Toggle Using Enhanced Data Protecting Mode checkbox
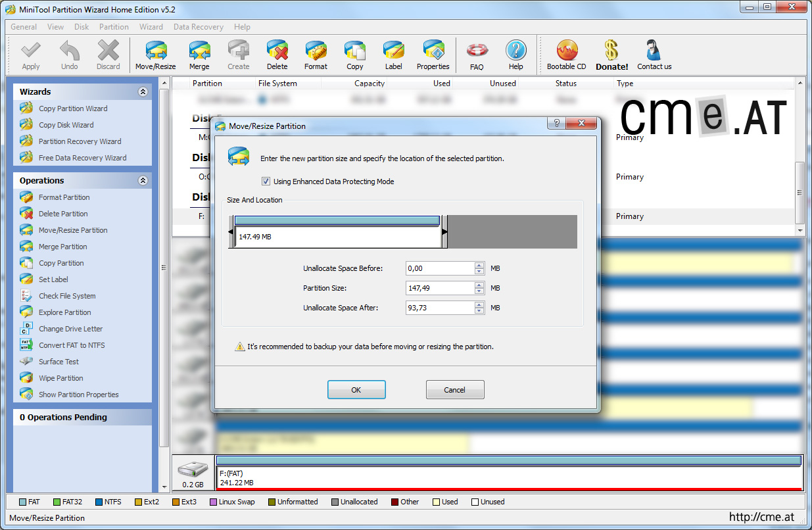This screenshot has width=812, height=530. 266,181
